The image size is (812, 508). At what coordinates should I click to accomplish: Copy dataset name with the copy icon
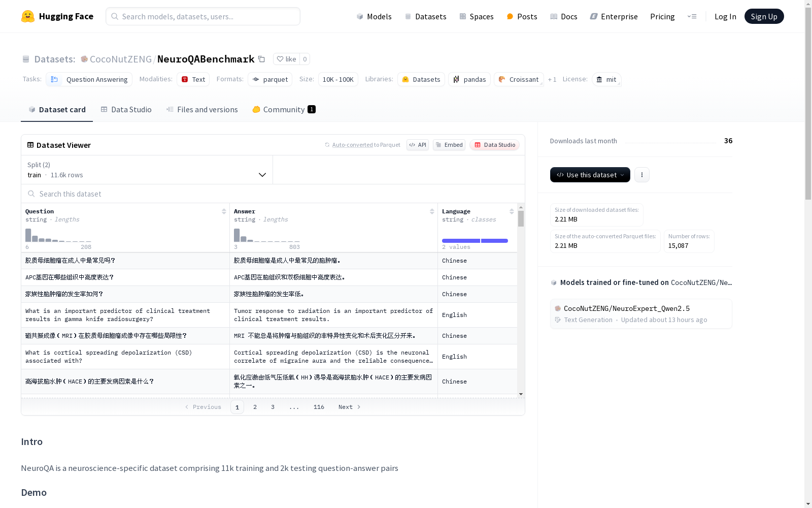click(261, 59)
